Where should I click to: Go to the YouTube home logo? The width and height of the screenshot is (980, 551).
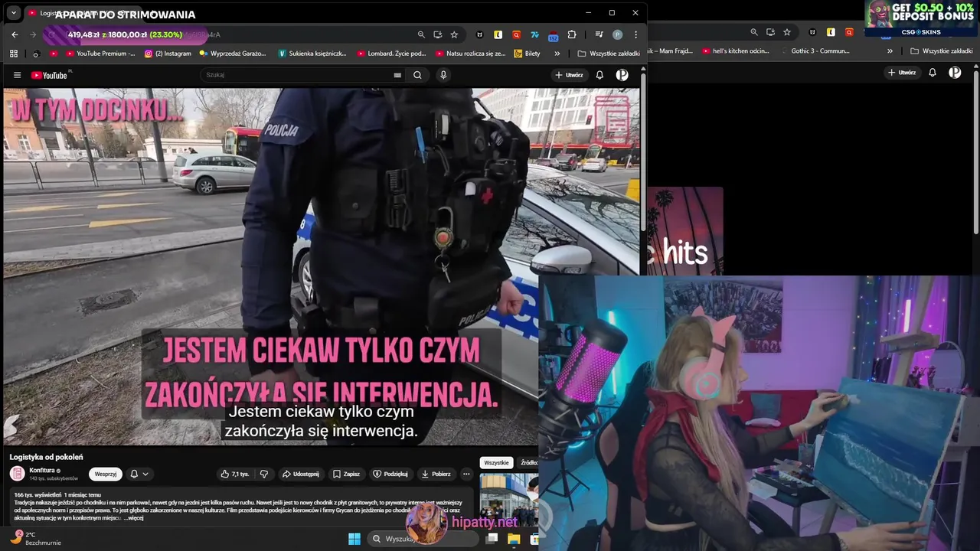click(51, 75)
